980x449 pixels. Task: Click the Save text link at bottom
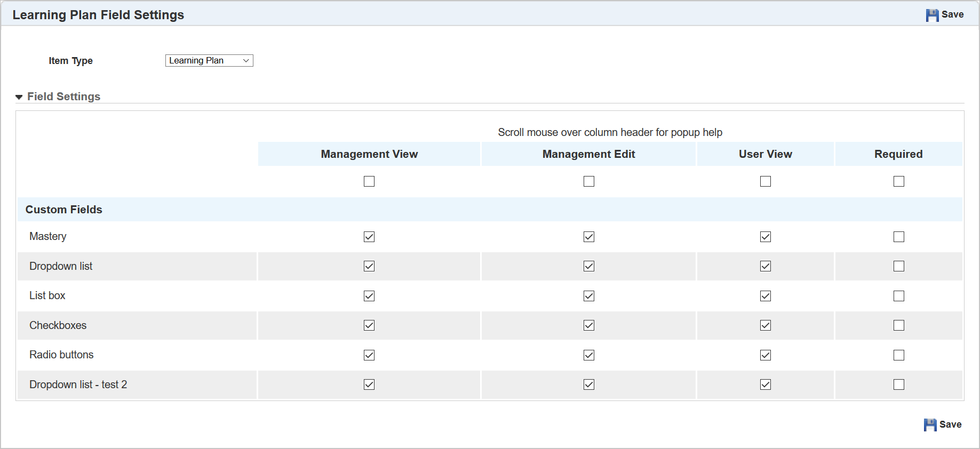pyautogui.click(x=950, y=424)
